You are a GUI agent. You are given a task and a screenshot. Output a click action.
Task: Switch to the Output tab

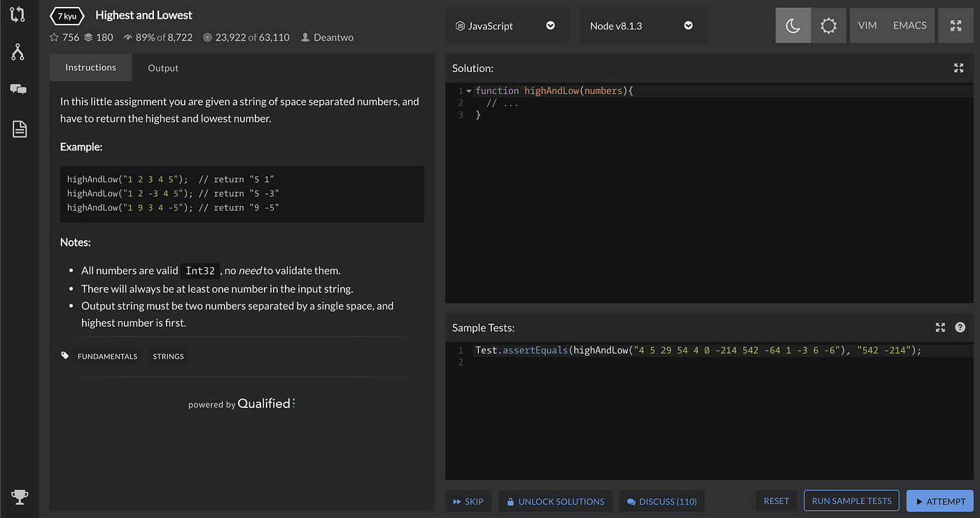tap(163, 68)
